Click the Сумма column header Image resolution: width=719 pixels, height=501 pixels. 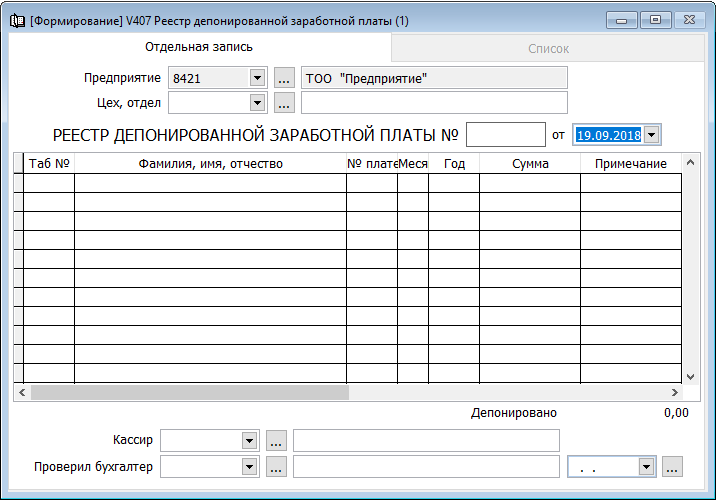(x=529, y=163)
